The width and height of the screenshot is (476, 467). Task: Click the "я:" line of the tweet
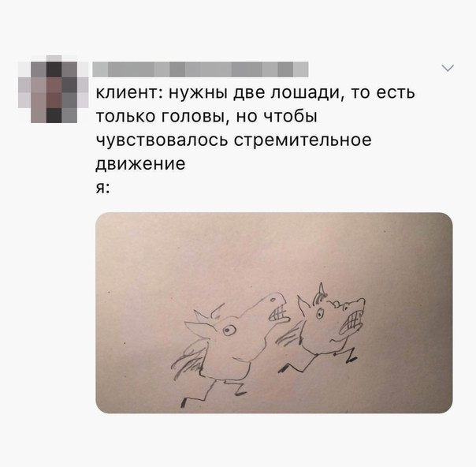point(102,188)
